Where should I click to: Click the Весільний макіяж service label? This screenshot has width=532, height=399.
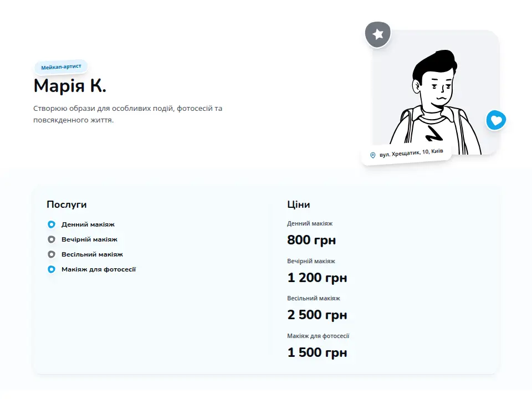[92, 254]
